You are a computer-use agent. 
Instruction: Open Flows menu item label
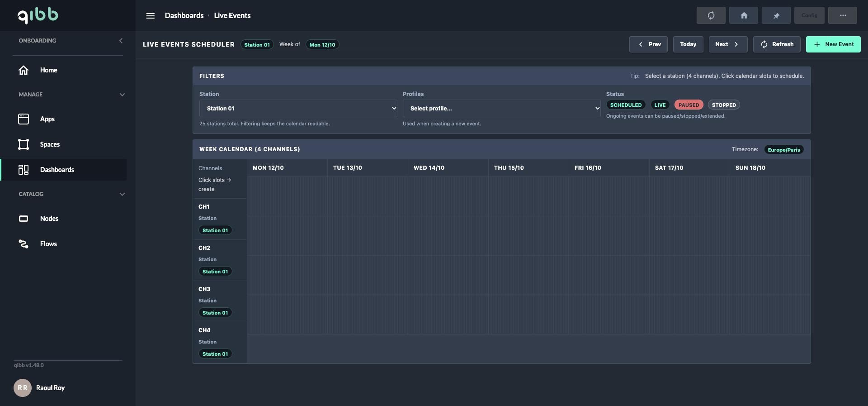click(x=48, y=244)
